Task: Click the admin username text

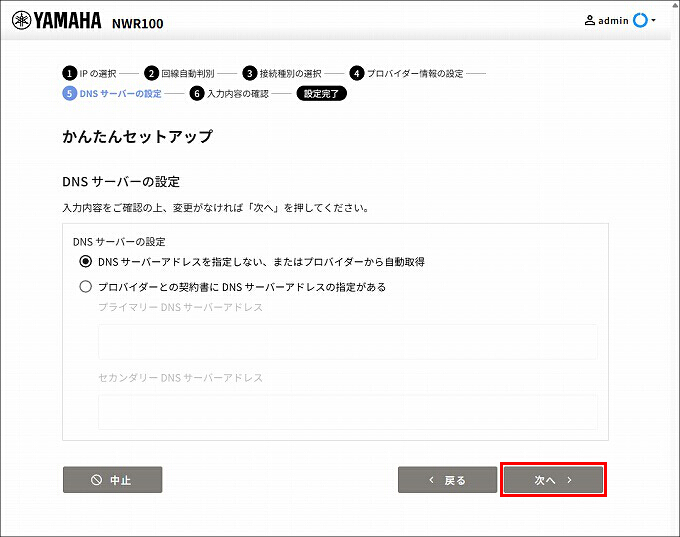Action: pyautogui.click(x=613, y=20)
